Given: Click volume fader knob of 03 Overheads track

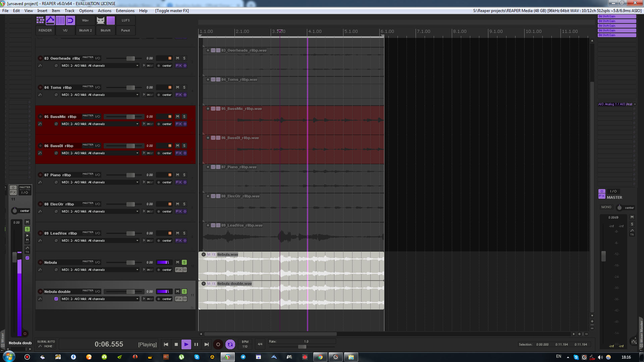Looking at the screenshot, I should [130, 58].
